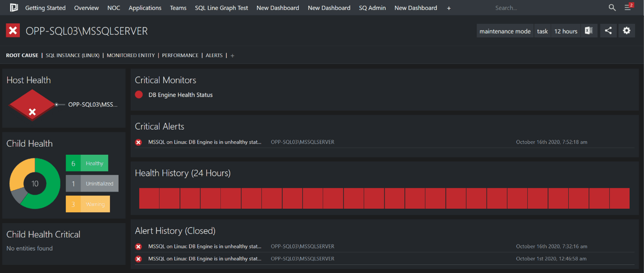Open the Overview menu item

[x=86, y=8]
